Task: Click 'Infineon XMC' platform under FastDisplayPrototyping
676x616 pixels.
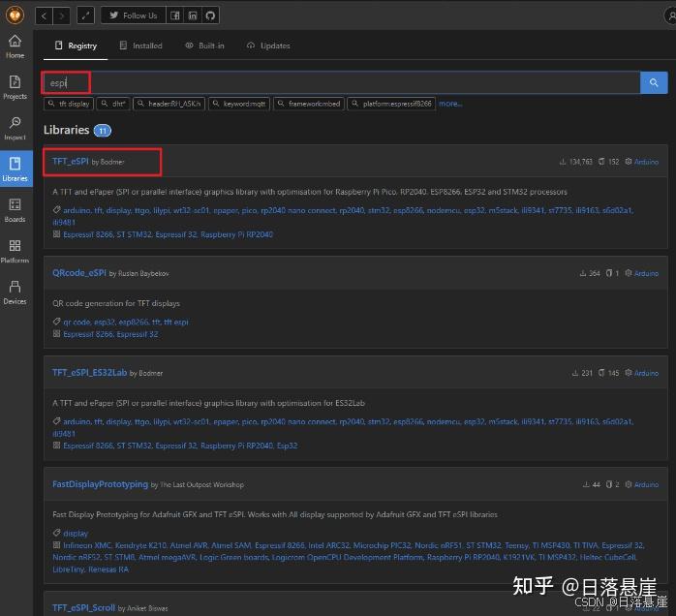Action: click(87, 545)
